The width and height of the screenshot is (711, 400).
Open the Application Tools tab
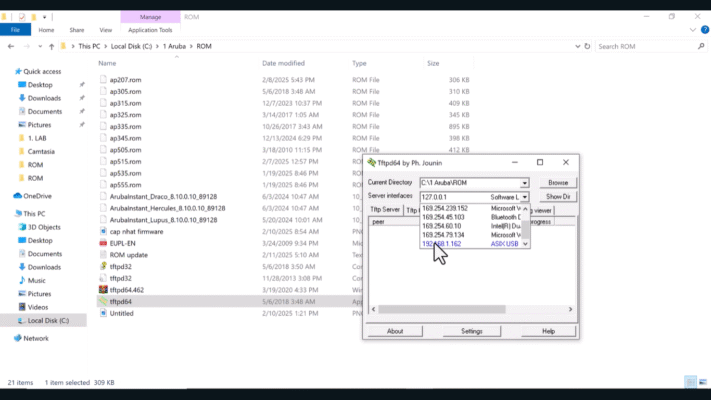click(x=150, y=30)
